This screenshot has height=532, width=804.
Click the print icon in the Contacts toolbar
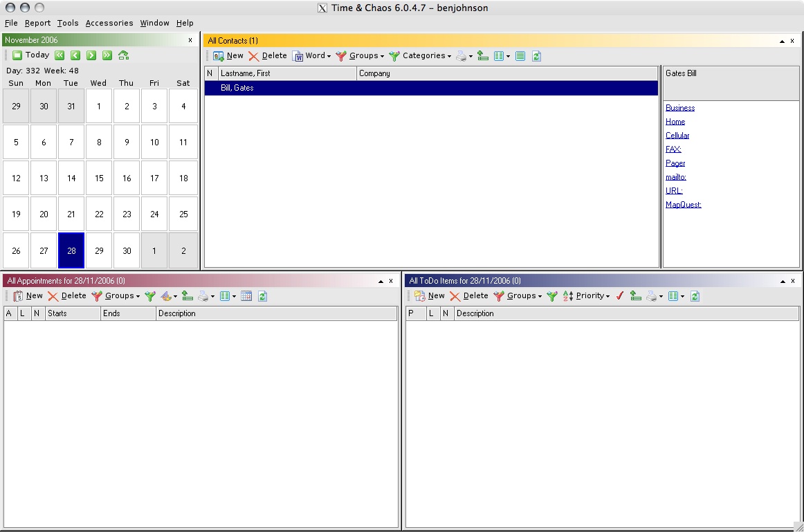click(462, 56)
